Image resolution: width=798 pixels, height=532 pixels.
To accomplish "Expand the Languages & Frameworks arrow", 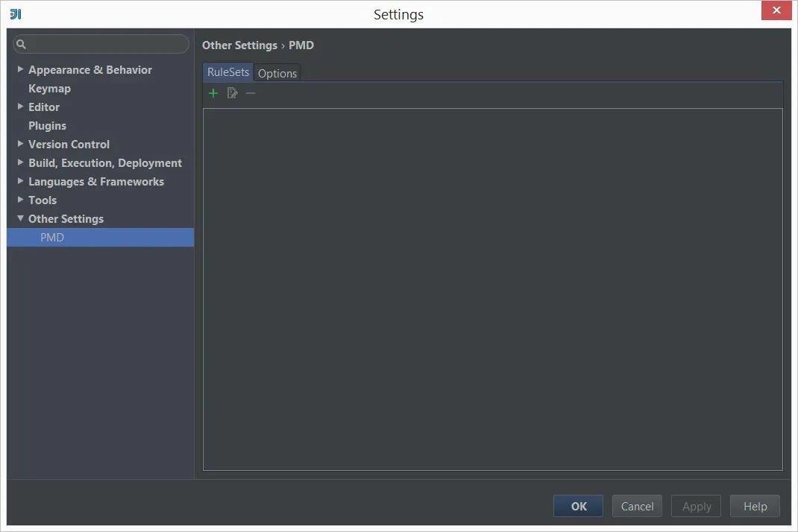I will [x=20, y=181].
